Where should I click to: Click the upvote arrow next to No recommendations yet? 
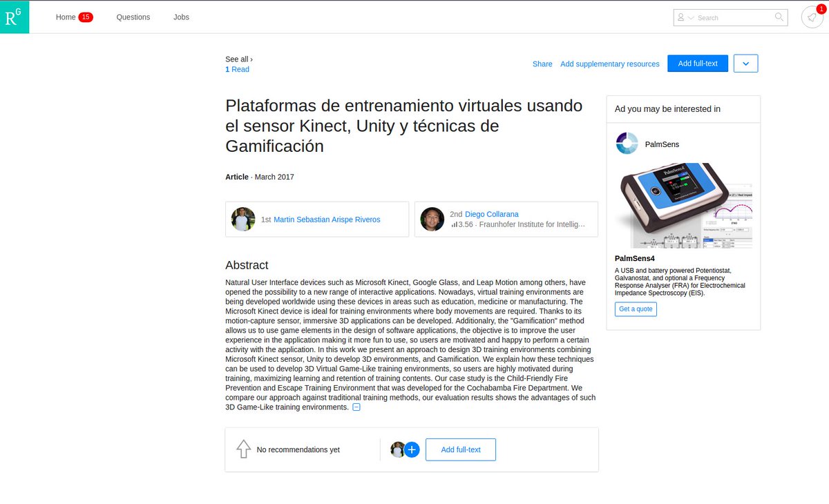click(243, 448)
